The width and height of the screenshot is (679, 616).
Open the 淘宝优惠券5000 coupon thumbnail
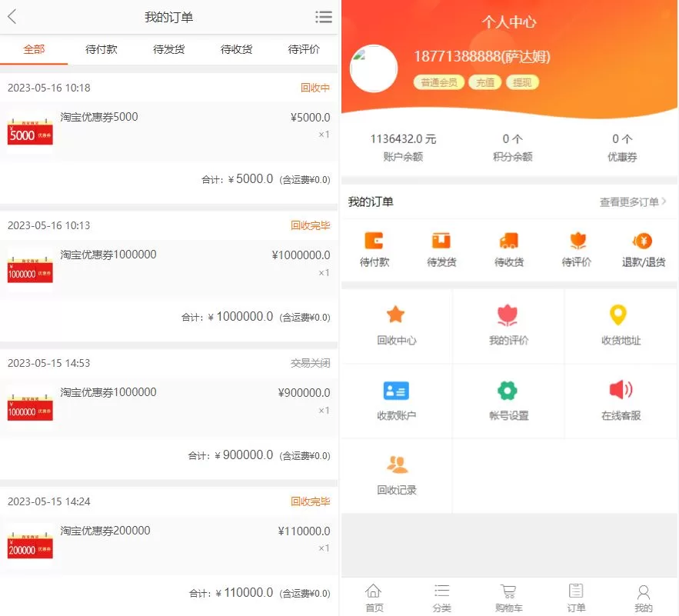pyautogui.click(x=30, y=132)
